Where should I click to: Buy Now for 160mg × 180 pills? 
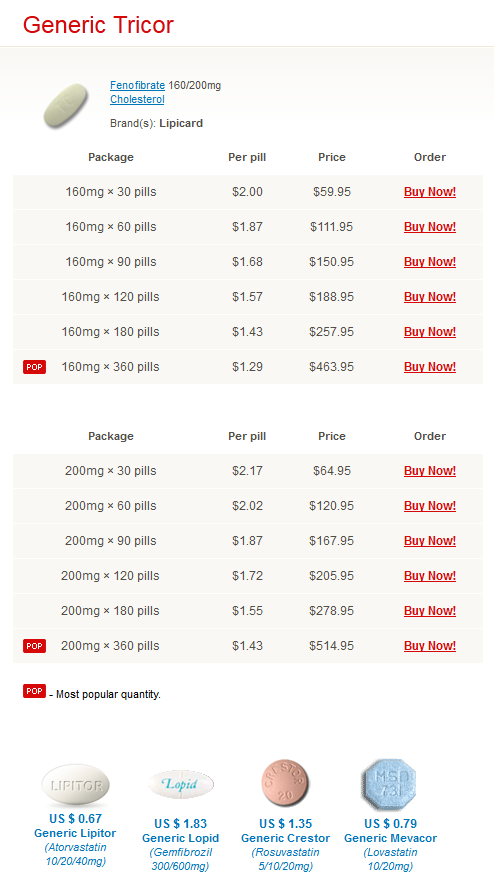(430, 332)
